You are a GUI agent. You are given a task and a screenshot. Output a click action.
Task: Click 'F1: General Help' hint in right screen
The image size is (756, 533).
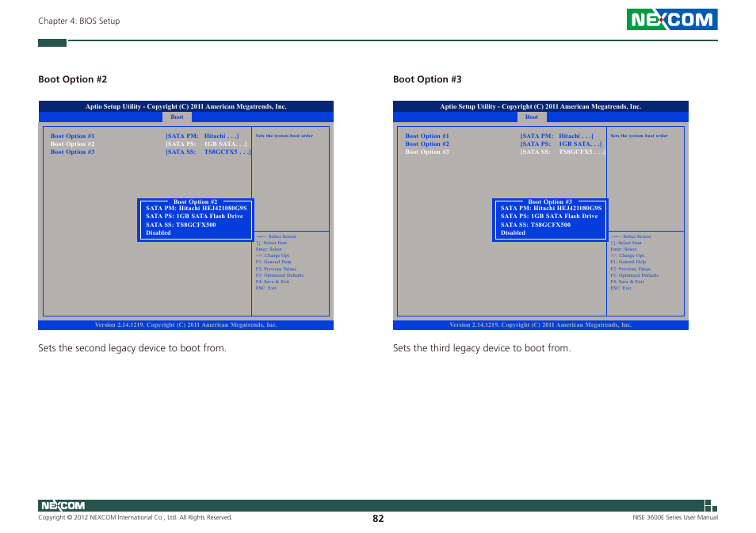[628, 262]
